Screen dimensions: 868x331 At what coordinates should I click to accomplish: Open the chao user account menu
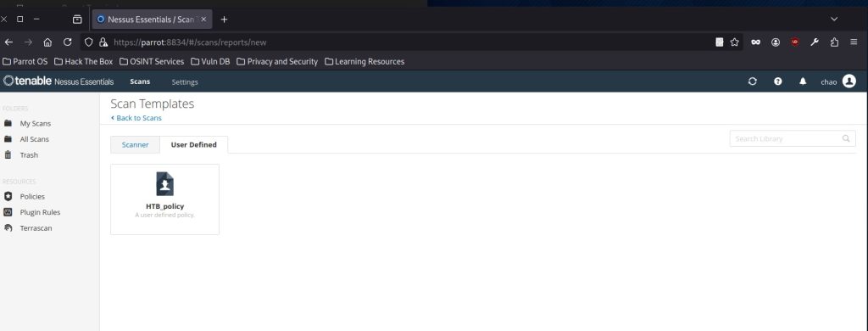pyautogui.click(x=838, y=81)
